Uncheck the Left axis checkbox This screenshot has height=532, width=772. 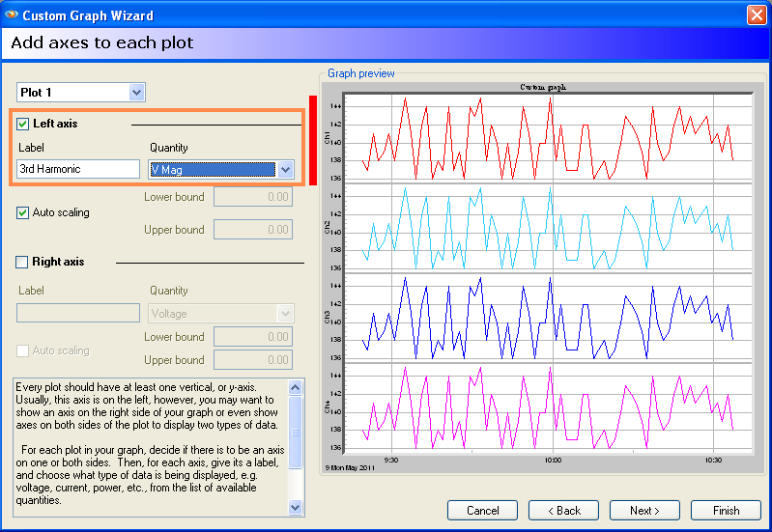pyautogui.click(x=23, y=124)
